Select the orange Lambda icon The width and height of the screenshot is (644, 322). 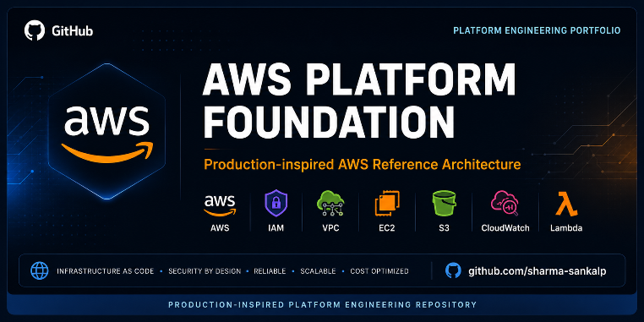point(566,205)
